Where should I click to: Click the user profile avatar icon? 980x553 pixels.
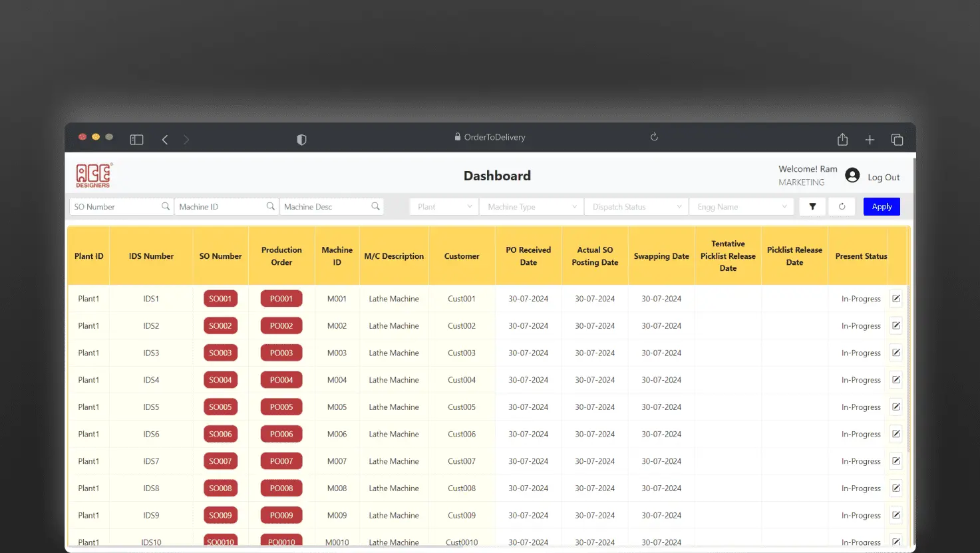[x=852, y=176]
